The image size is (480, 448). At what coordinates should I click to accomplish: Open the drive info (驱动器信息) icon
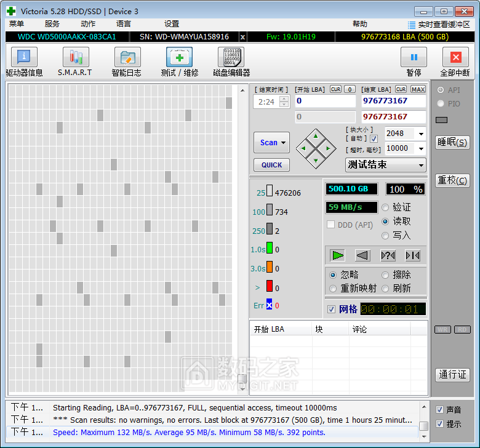(x=24, y=57)
